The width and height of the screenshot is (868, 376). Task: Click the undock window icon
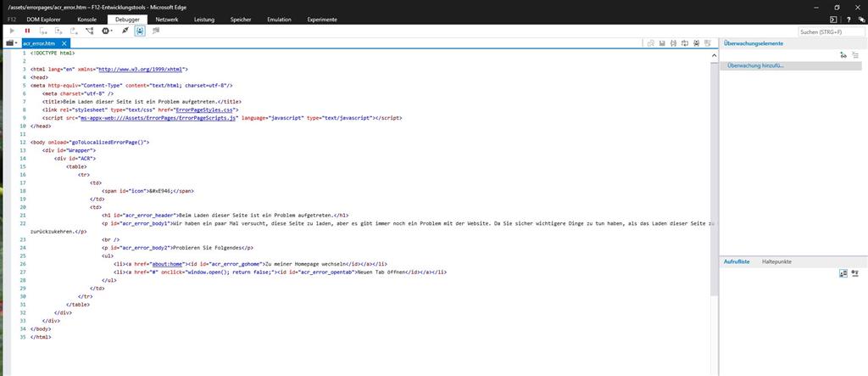point(861,20)
